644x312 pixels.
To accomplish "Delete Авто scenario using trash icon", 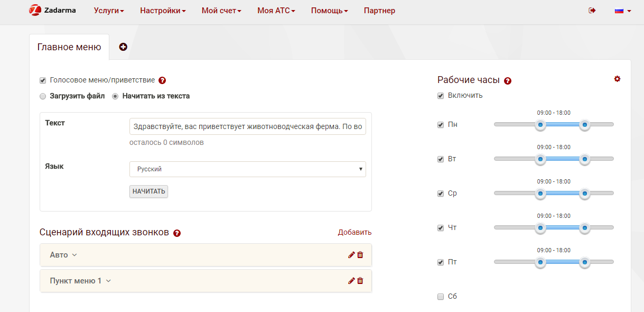I will click(360, 255).
